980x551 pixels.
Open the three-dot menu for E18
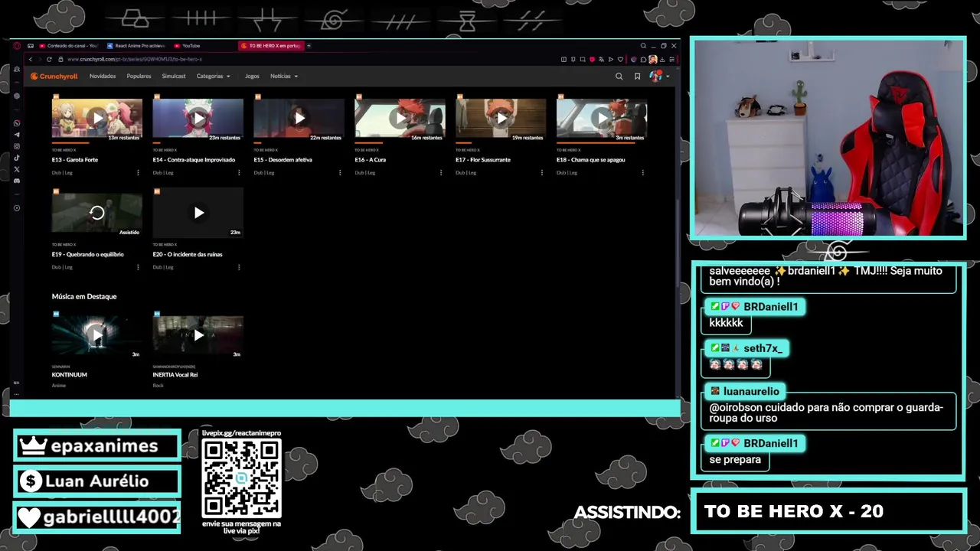(x=643, y=173)
